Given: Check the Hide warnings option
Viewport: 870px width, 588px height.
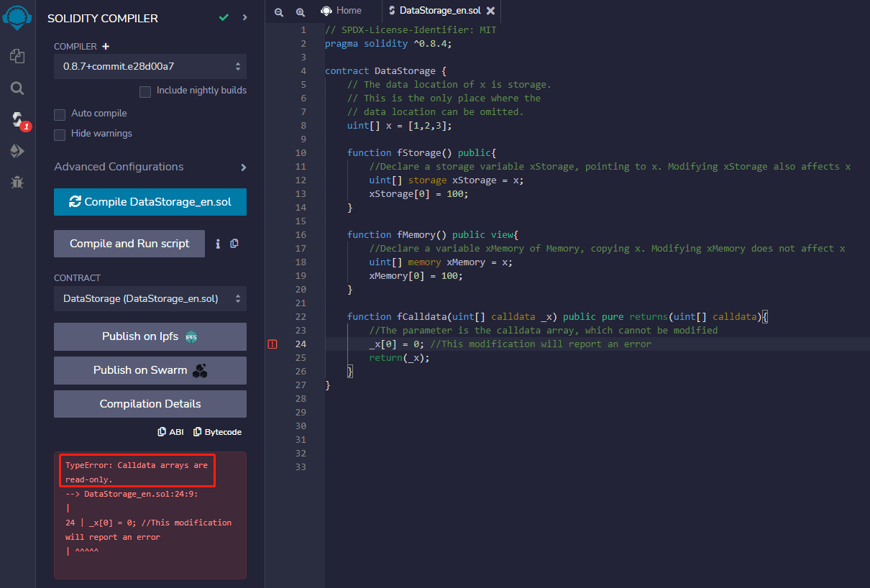Looking at the screenshot, I should (x=60, y=134).
